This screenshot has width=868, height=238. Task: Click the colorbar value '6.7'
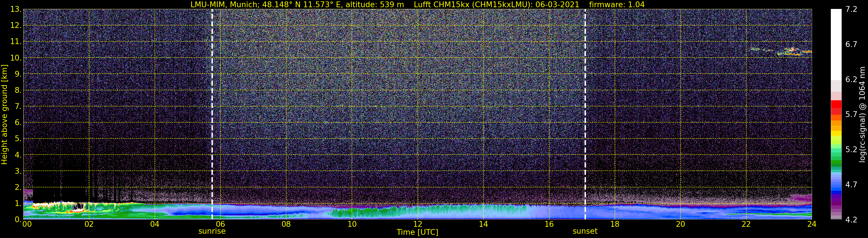(851, 44)
